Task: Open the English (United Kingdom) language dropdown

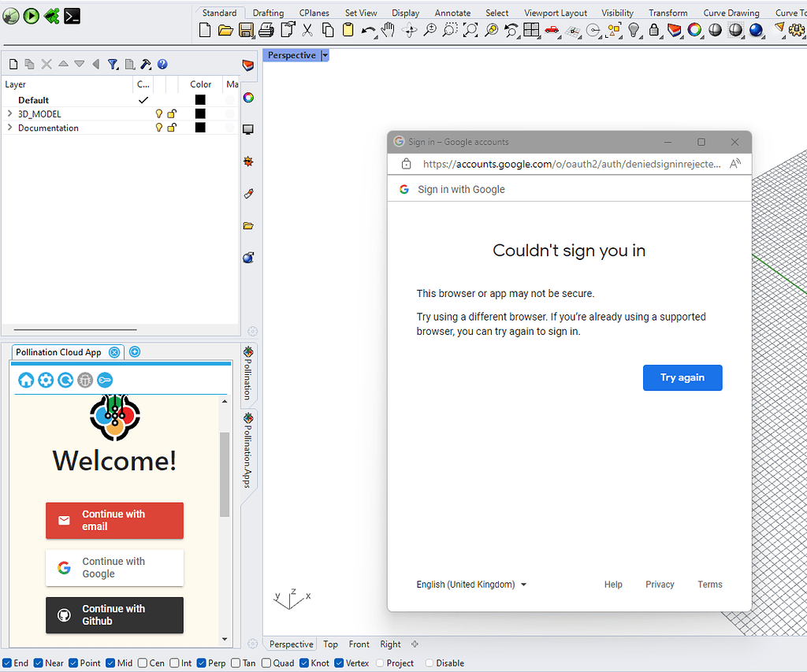Action: [x=470, y=584]
